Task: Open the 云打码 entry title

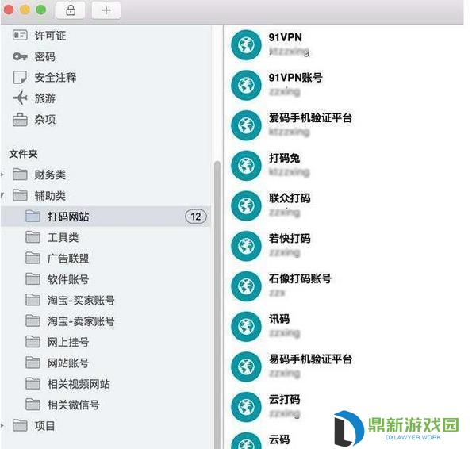Action: pyautogui.click(x=285, y=399)
